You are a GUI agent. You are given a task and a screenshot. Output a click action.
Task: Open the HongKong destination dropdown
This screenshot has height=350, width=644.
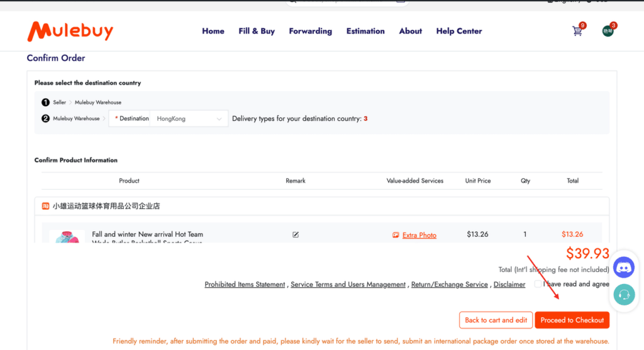189,119
